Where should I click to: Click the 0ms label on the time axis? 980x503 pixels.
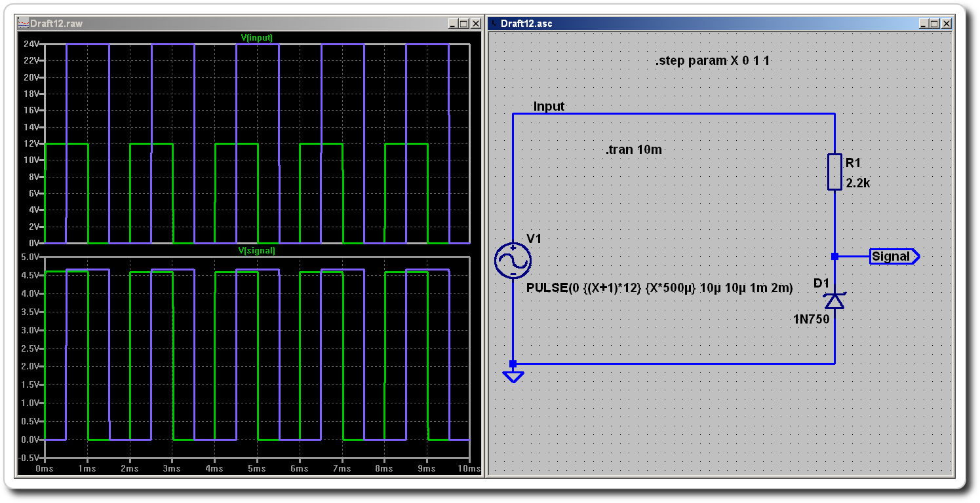[x=44, y=469]
